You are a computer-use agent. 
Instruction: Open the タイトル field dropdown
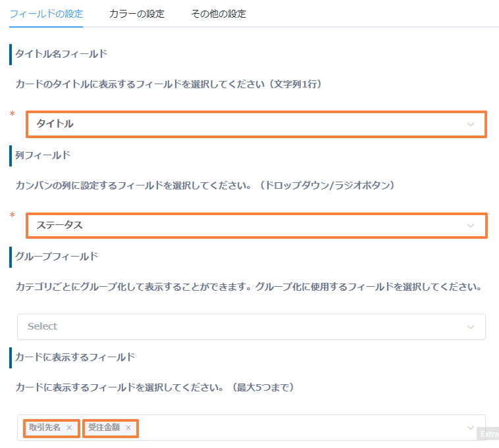coord(256,124)
